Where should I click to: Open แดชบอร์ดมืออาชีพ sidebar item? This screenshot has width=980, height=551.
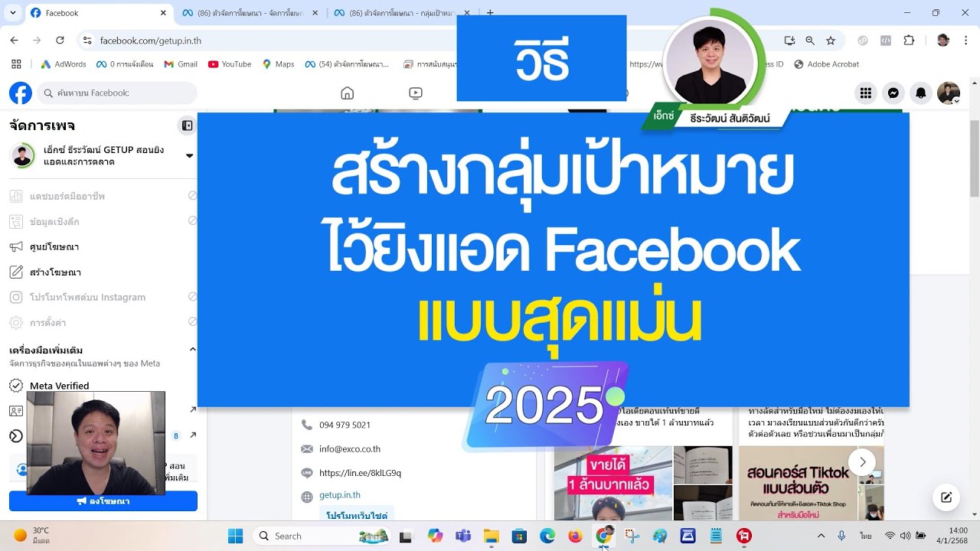tap(103, 197)
